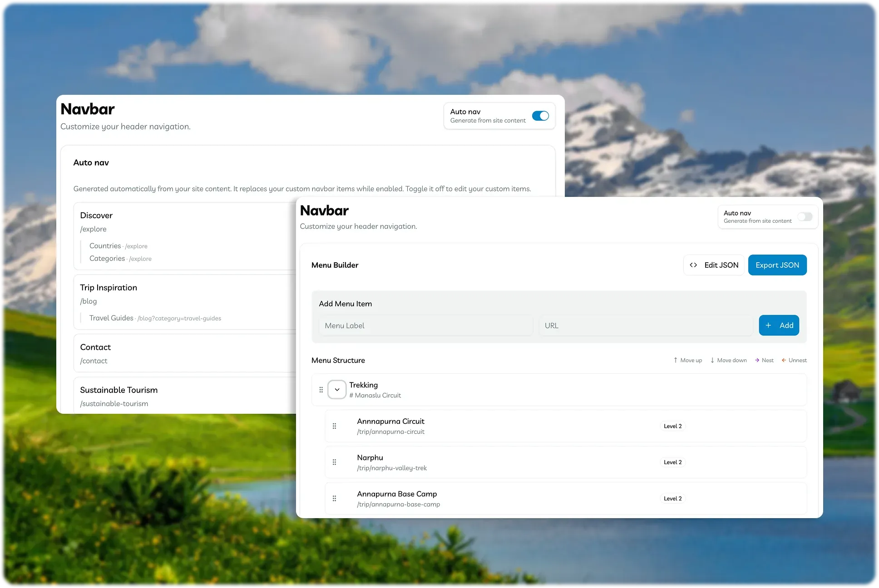Click the drag handle for Annapurna Base Camp
This screenshot has width=879, height=588.
(x=334, y=499)
